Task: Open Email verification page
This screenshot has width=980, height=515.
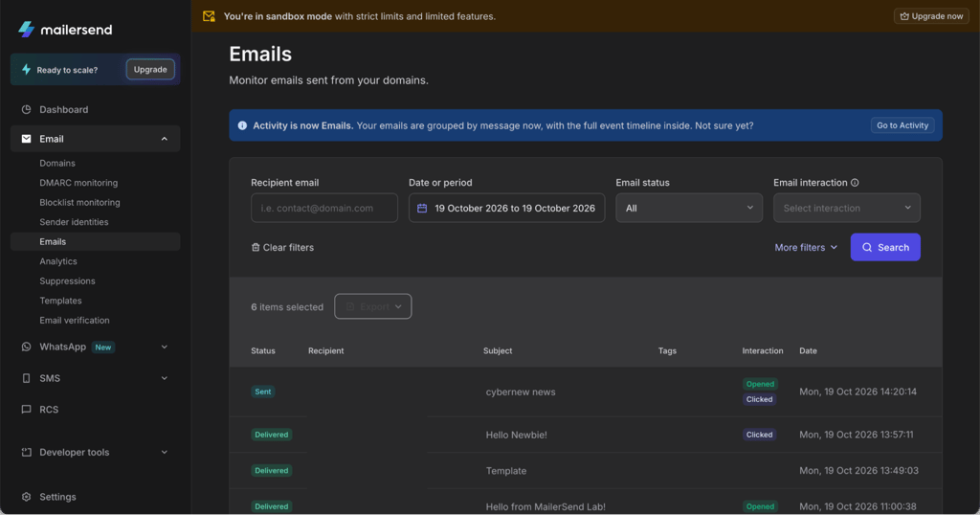Action: click(x=75, y=320)
